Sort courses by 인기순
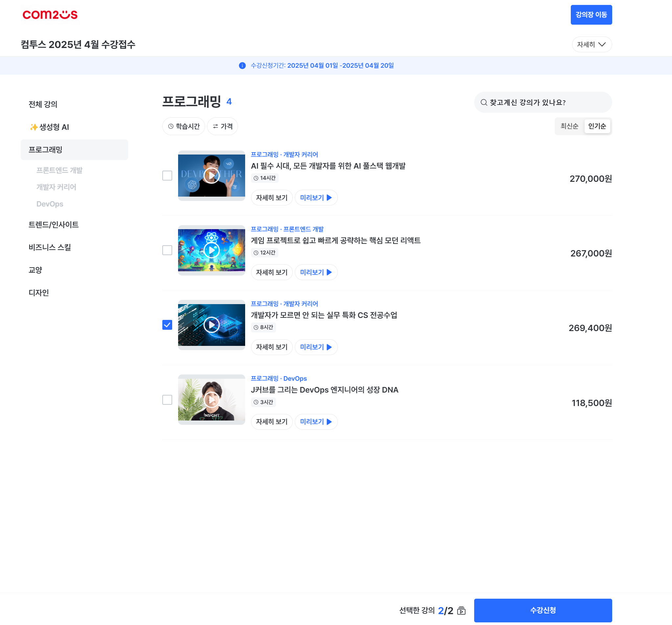Viewport: 672px width, 625px height. pyautogui.click(x=597, y=126)
